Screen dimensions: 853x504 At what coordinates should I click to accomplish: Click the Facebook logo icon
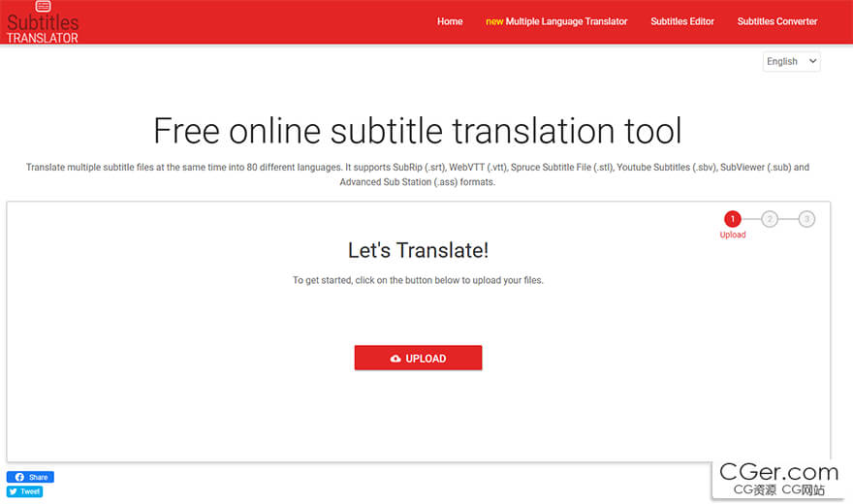[17, 477]
